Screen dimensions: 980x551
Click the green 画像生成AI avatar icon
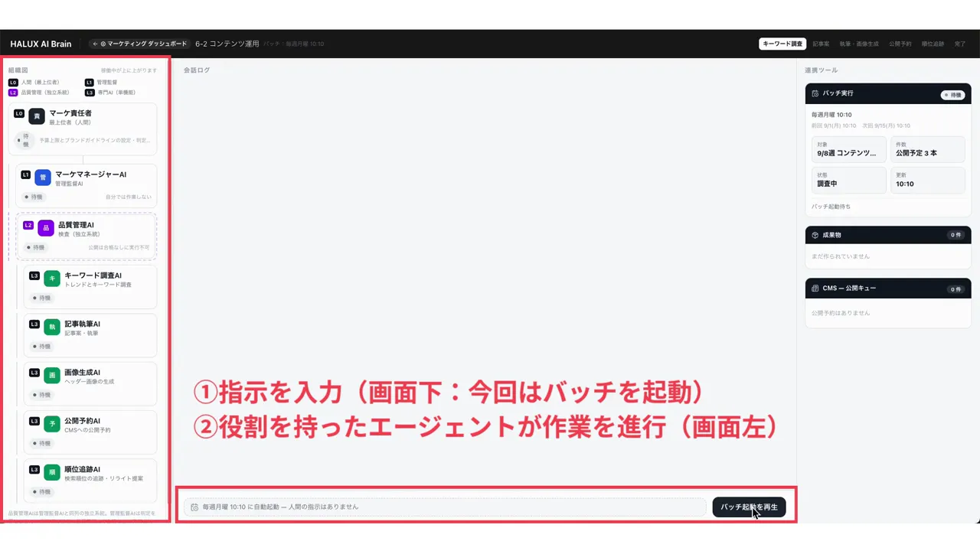52,376
